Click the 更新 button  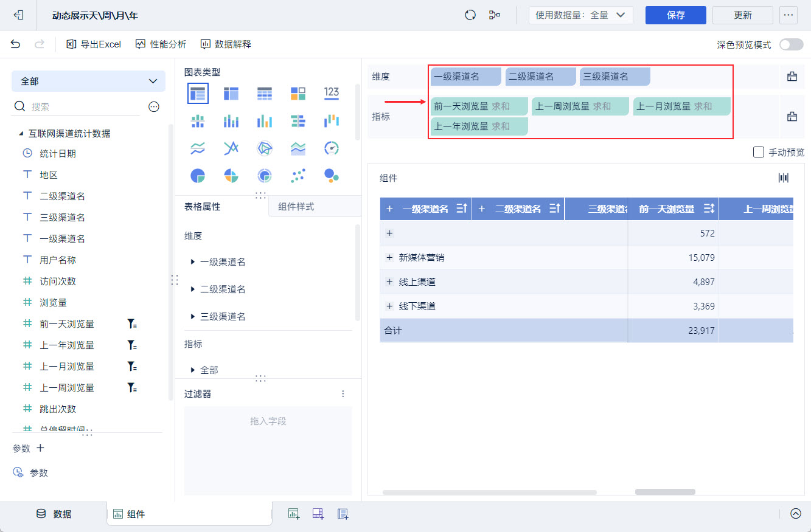[743, 15]
